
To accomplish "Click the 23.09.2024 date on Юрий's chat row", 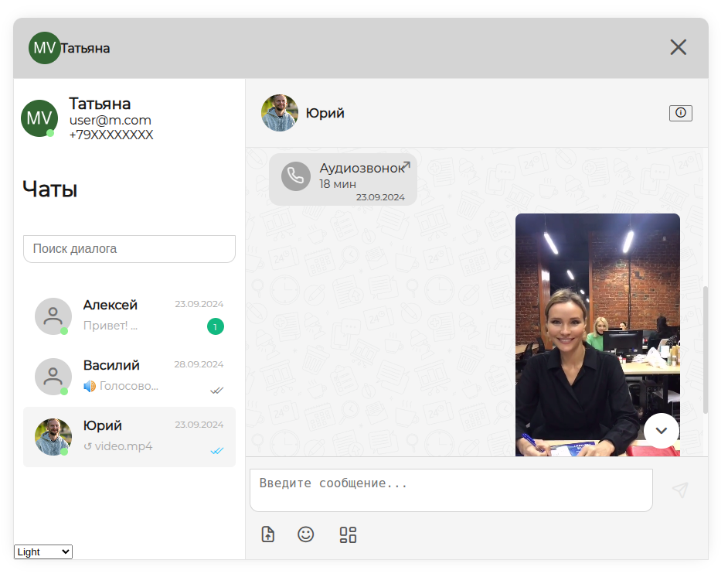I will click(x=199, y=425).
